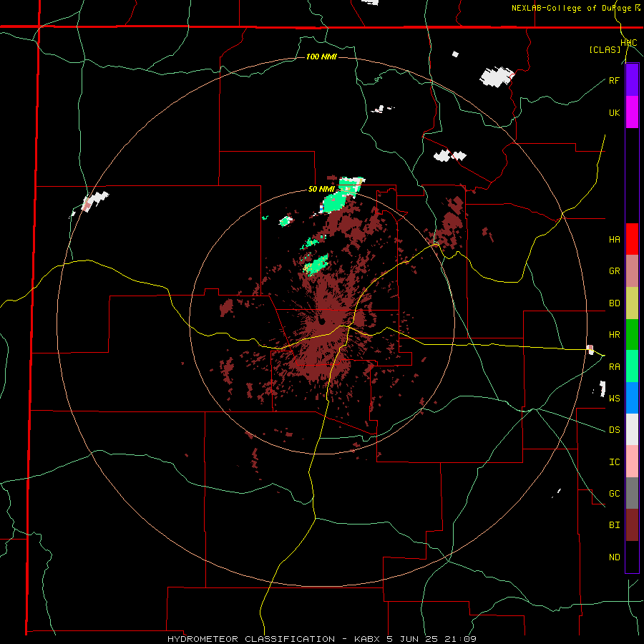Click the GC legend label
This screenshot has height=644, width=644.
tap(615, 493)
